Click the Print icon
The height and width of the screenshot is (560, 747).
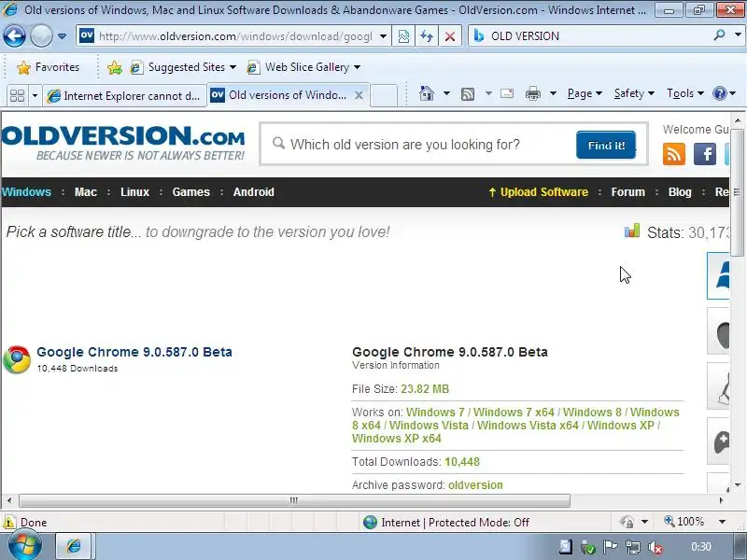click(x=532, y=94)
